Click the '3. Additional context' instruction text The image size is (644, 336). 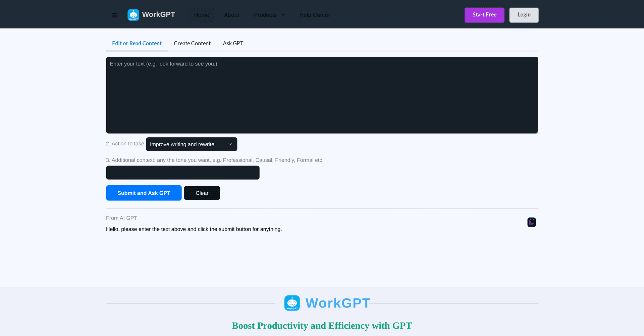point(214,160)
